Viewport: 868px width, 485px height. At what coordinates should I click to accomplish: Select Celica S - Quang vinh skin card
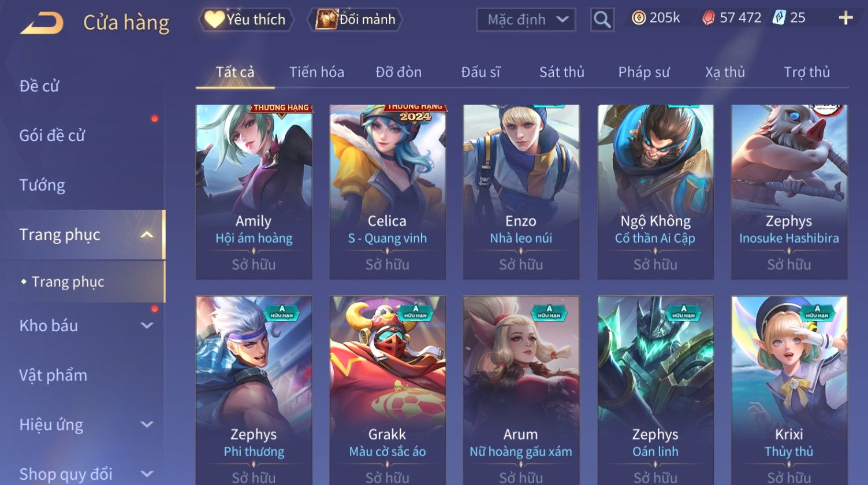(x=388, y=192)
